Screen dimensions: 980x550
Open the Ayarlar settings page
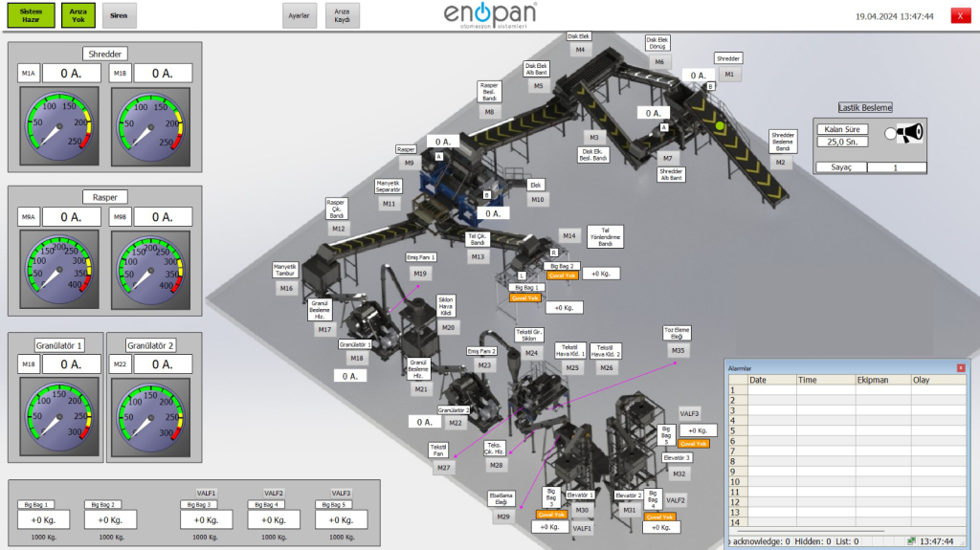299,15
